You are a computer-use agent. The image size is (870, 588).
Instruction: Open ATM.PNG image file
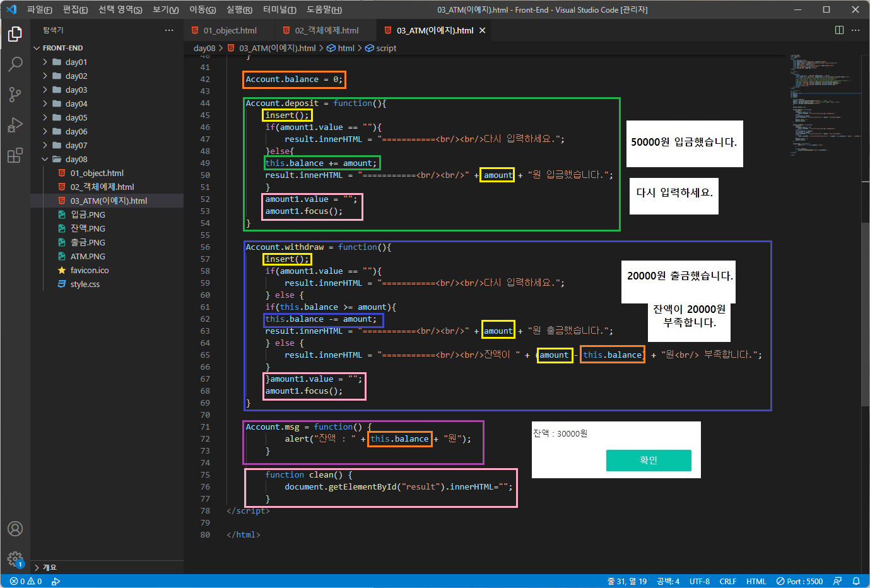pyautogui.click(x=88, y=256)
